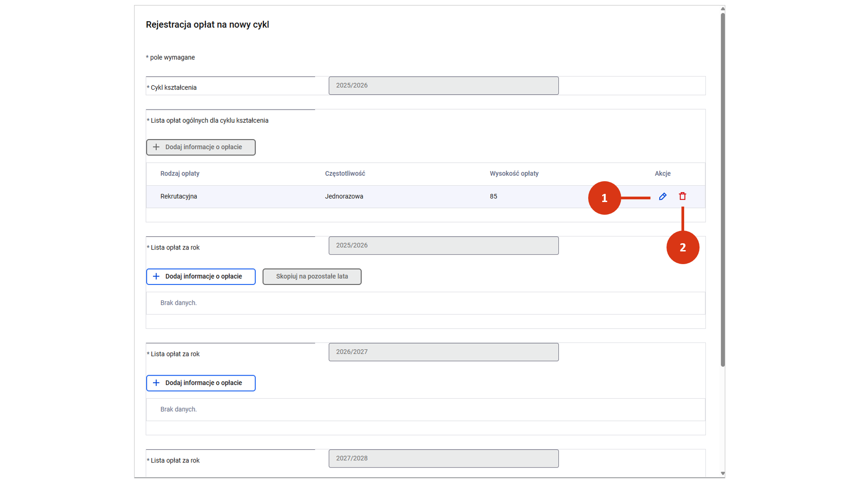
Task: Click the 2026/2027 year field
Action: (443, 352)
